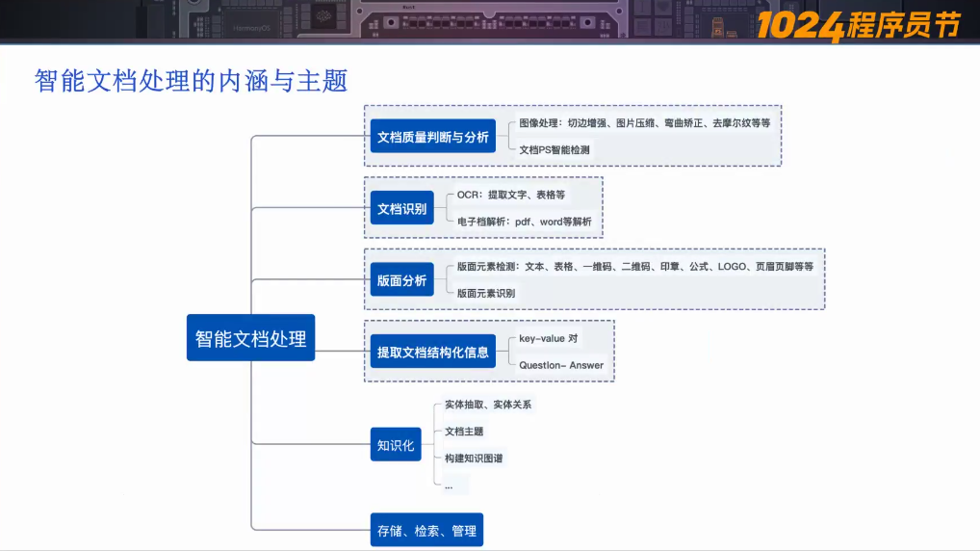
Task: Click the 文档质量判断与分析 node
Action: 433,137
